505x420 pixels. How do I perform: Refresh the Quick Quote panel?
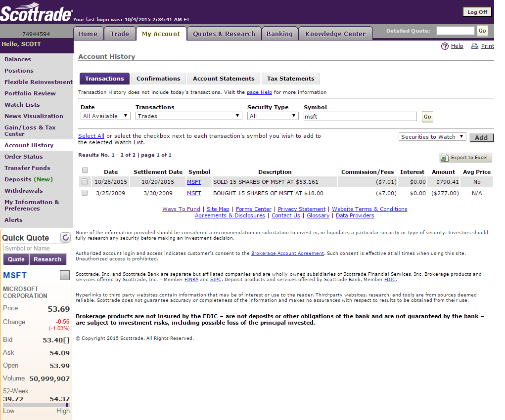pyautogui.click(x=65, y=238)
